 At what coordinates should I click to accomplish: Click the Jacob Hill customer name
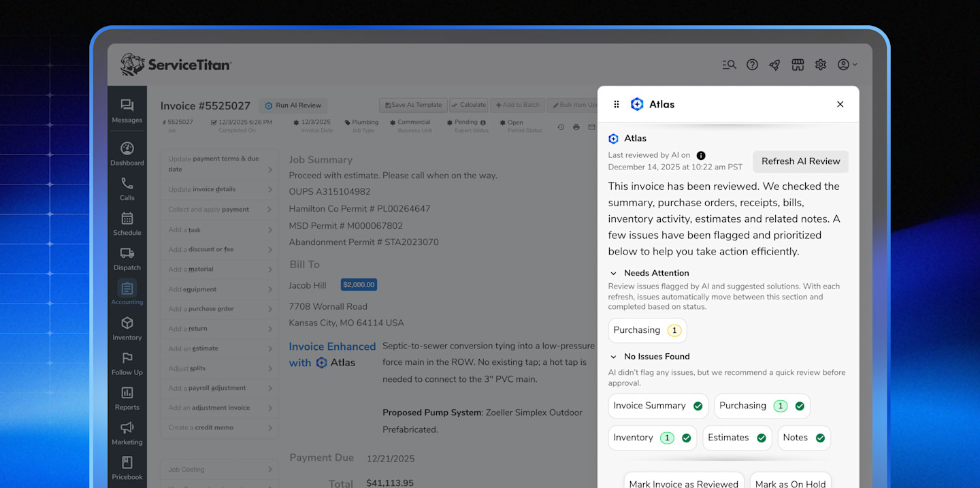308,286
